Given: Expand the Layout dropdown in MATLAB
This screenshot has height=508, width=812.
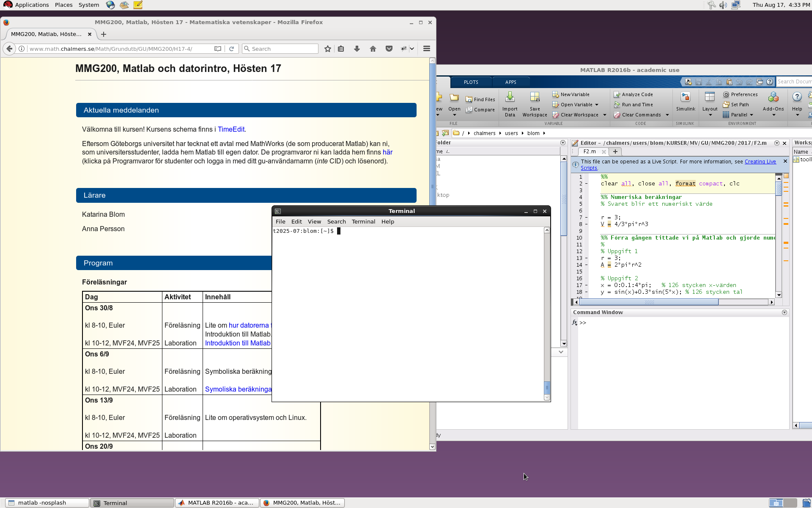Looking at the screenshot, I should (710, 115).
